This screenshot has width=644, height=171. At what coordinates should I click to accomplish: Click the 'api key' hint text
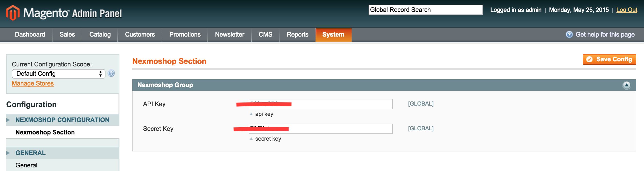264,114
